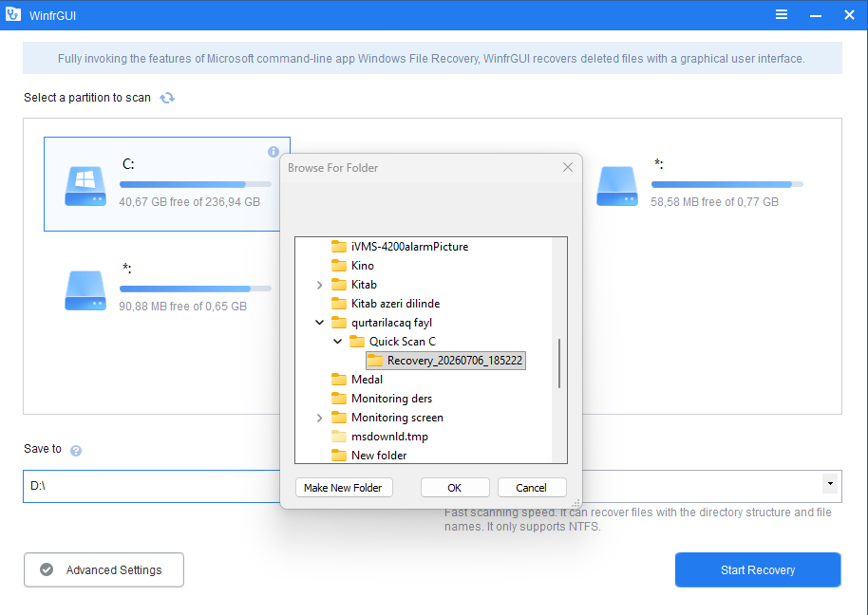Select the 0,77 GB partition drive icon

click(x=616, y=186)
